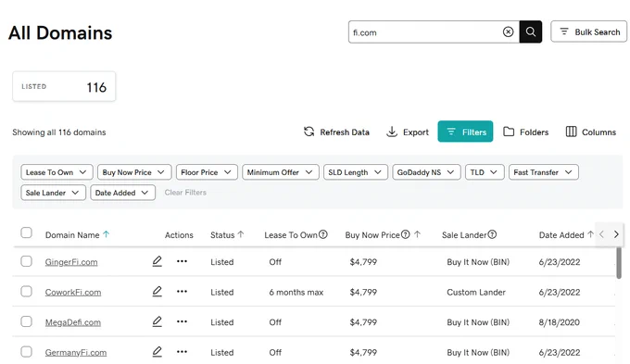Click the Custom Lander cell for CoworkFi.com

(476, 292)
